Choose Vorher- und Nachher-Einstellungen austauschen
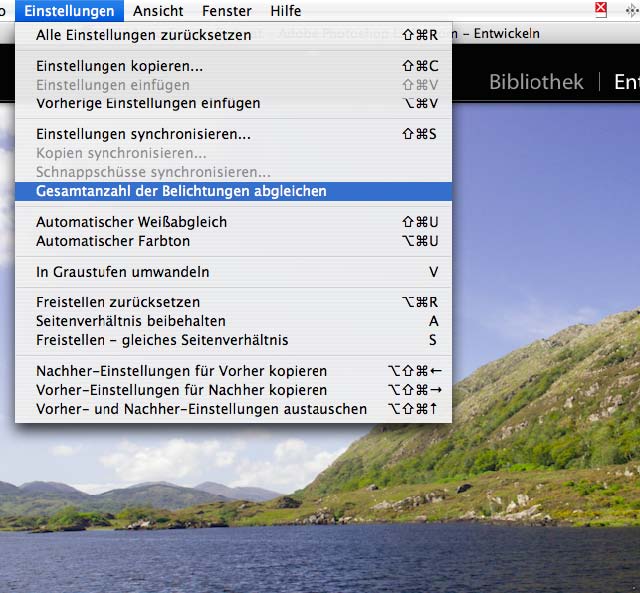The width and height of the screenshot is (640, 593). pos(233,409)
